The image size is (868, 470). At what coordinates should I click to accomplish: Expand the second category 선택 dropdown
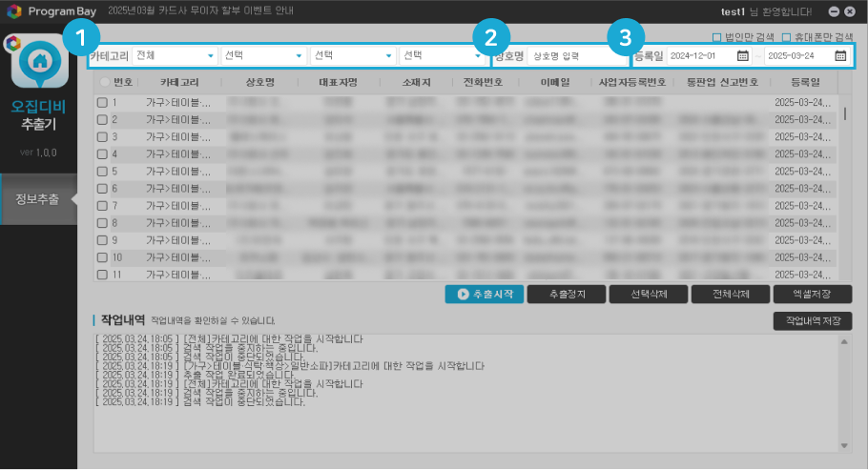[x=263, y=56]
